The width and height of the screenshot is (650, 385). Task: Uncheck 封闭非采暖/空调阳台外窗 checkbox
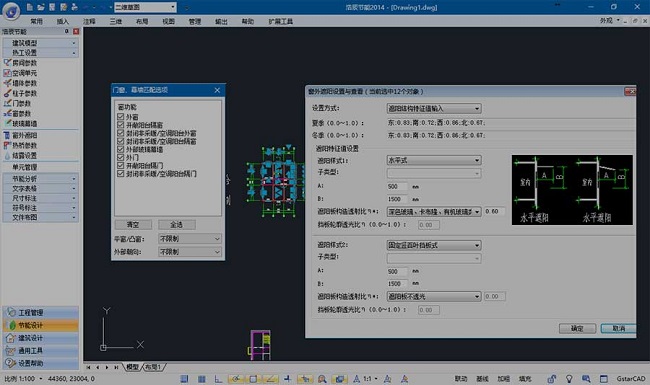tap(121, 133)
